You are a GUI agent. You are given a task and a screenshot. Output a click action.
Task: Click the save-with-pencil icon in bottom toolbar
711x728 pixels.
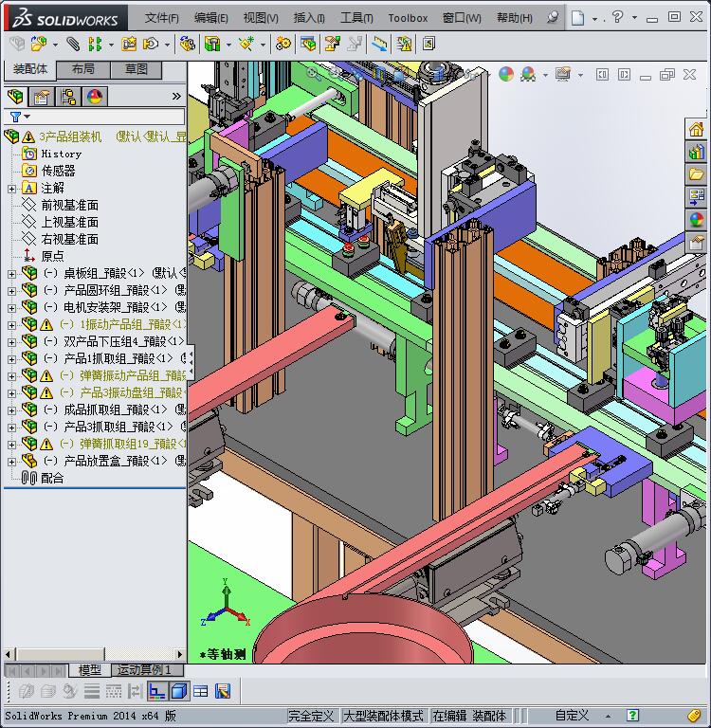223,691
